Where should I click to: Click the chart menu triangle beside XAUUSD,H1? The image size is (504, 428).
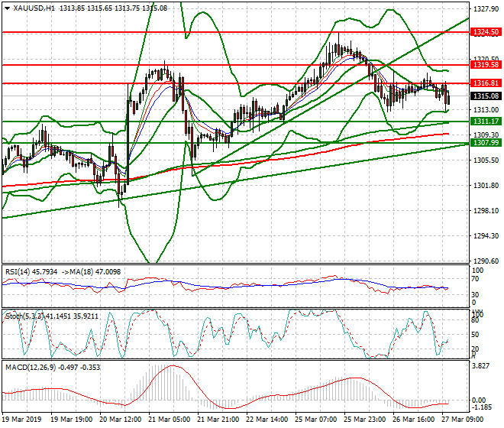(7, 8)
